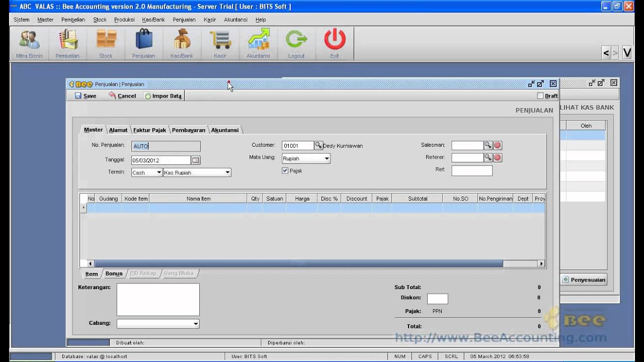Click the Diskon input field
644x362 pixels.
[x=438, y=299]
